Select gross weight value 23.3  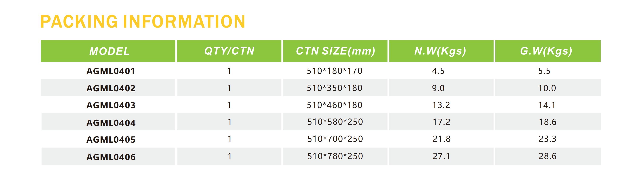pyautogui.click(x=547, y=139)
